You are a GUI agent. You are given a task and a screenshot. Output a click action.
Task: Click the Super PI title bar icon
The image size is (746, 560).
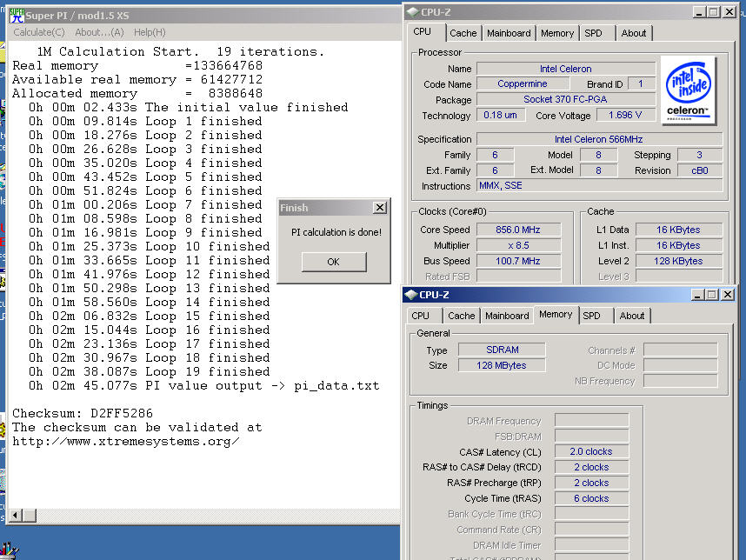coord(17,16)
